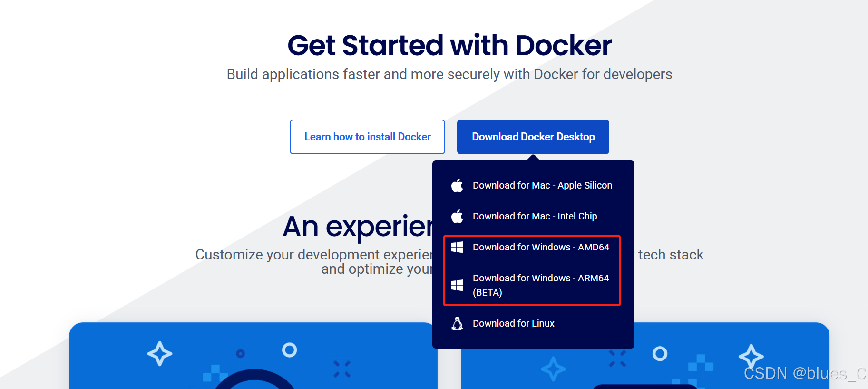Click the Get Started with Docker heading

coord(449,45)
